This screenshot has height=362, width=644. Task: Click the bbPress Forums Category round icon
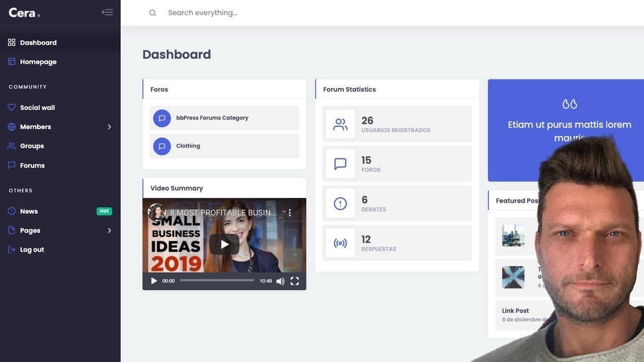pyautogui.click(x=162, y=118)
